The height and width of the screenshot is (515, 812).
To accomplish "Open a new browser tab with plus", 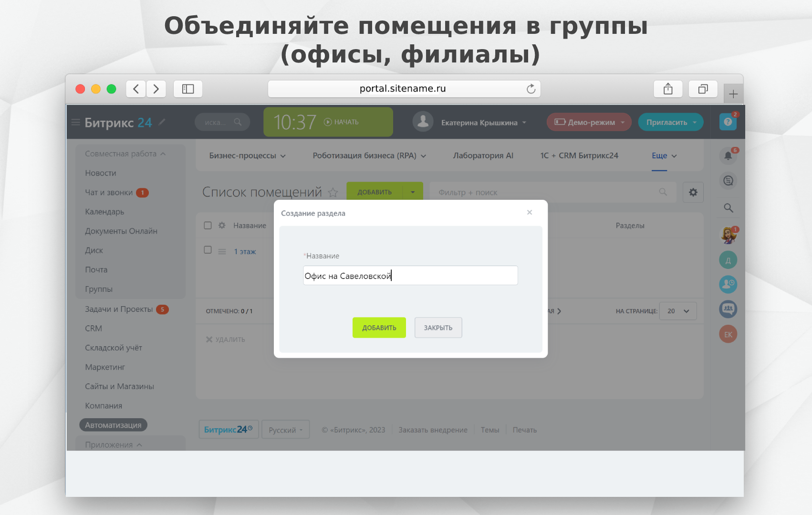I will click(733, 94).
